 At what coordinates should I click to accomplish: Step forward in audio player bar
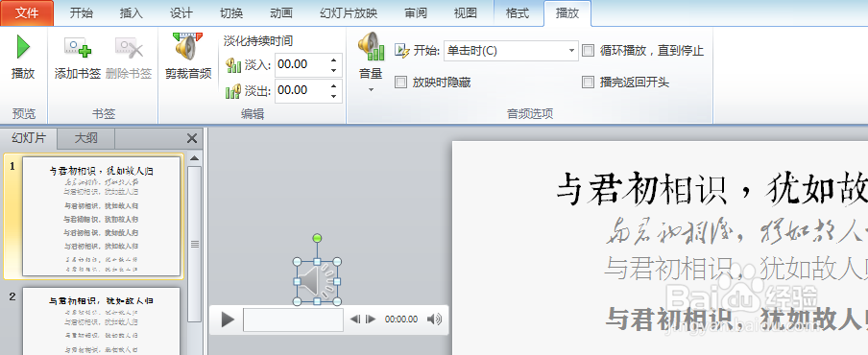[371, 319]
